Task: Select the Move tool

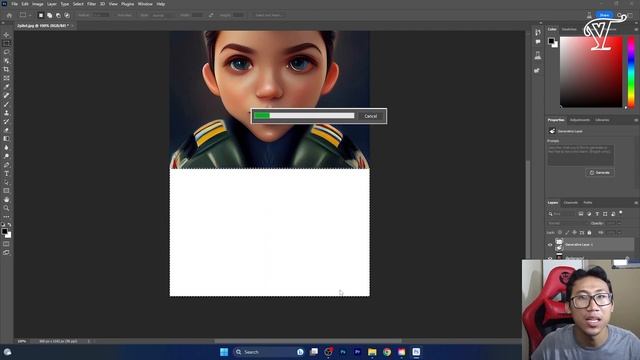Action: (x=6, y=35)
